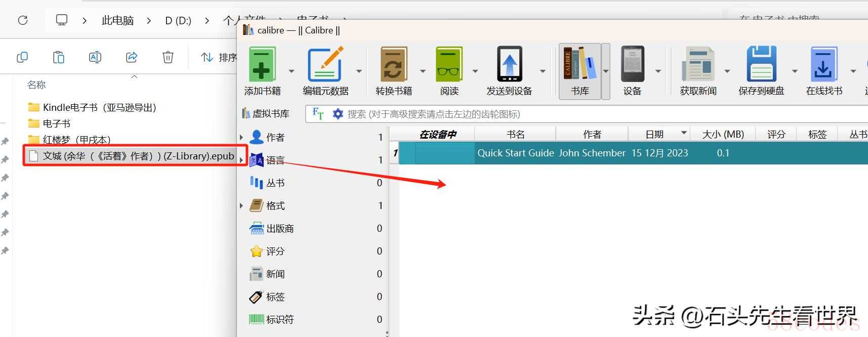
Task: Click the Device (设备) e-reader icon
Action: coord(633,64)
